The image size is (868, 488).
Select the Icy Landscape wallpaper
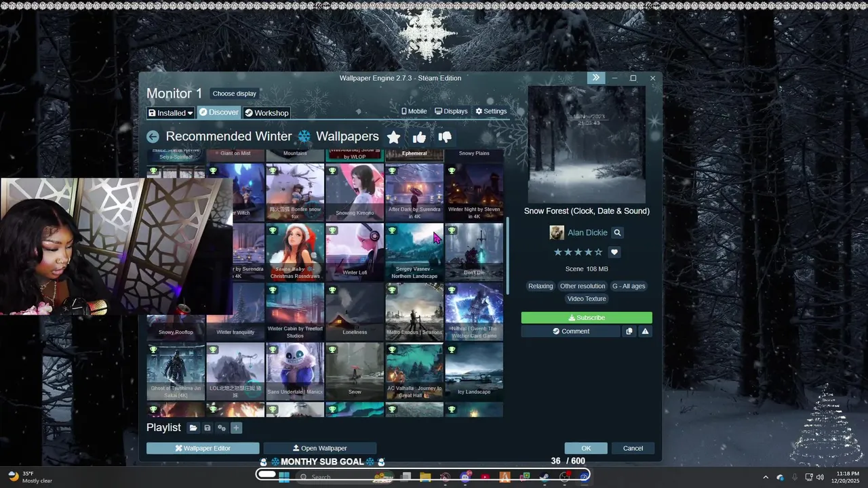474,371
